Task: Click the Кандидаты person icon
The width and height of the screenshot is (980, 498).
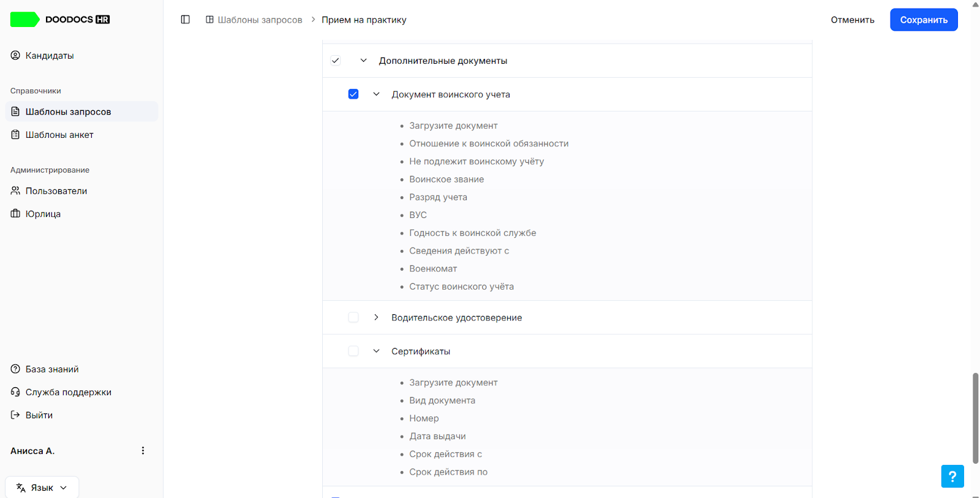Action: click(15, 55)
